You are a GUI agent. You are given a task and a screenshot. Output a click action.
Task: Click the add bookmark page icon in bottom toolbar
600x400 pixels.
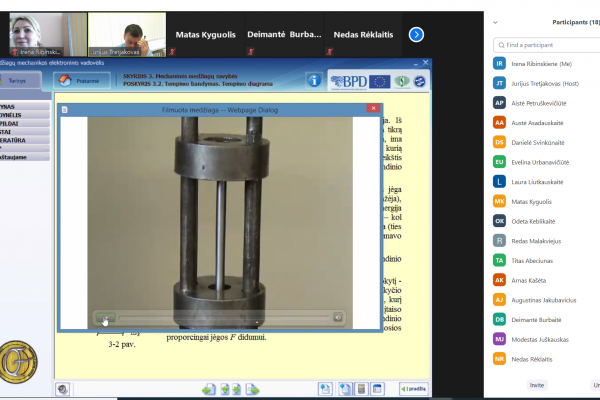click(325, 389)
